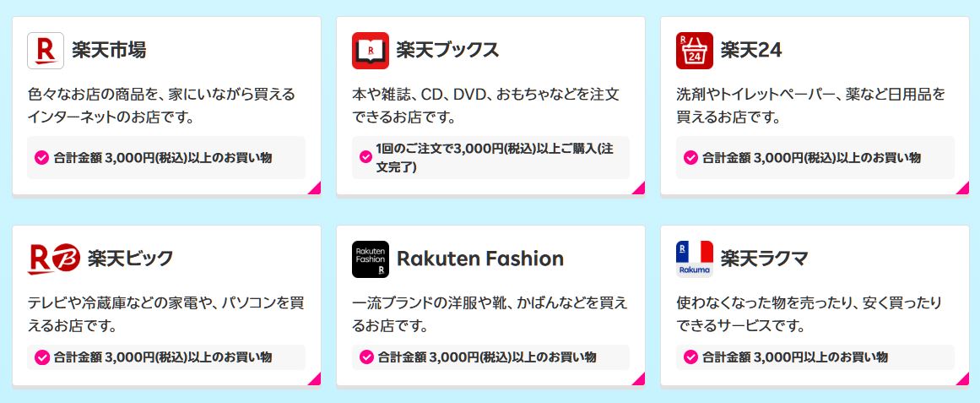Click the 楽天ラクマ Rakuma flag icon

click(695, 259)
